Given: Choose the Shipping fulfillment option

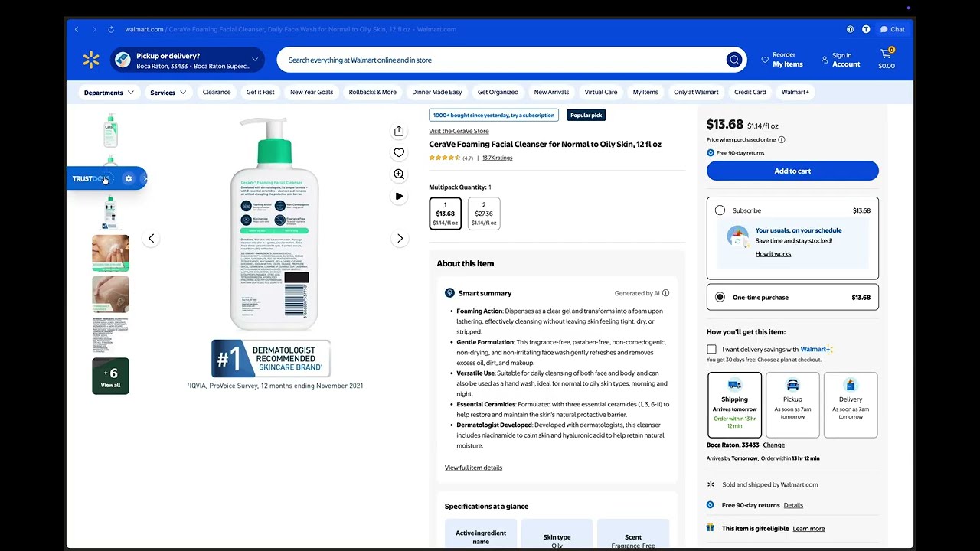Looking at the screenshot, I should [x=734, y=405].
